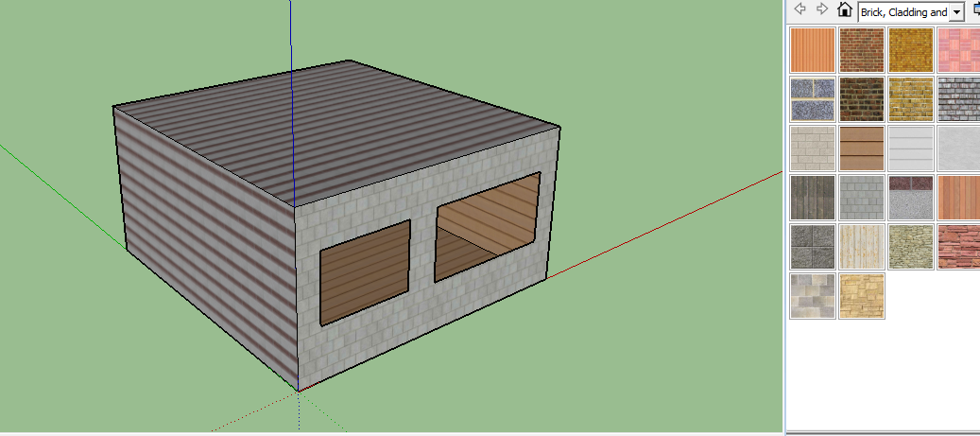This screenshot has width=980, height=436.
Task: Choose the tan antique brick swatch
Action: pyautogui.click(x=911, y=99)
